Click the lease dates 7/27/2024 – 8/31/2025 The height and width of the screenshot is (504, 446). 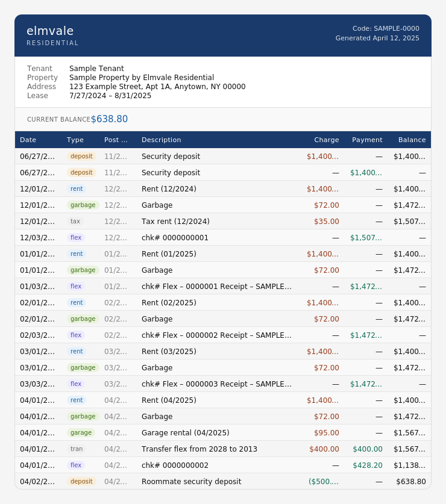point(110,96)
